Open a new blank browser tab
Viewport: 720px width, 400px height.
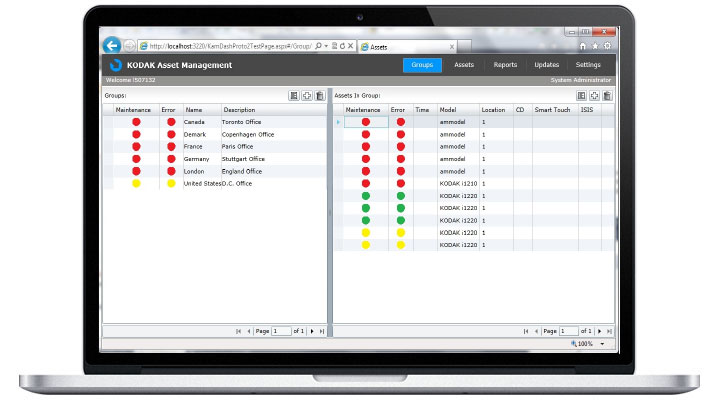pyautogui.click(x=464, y=47)
